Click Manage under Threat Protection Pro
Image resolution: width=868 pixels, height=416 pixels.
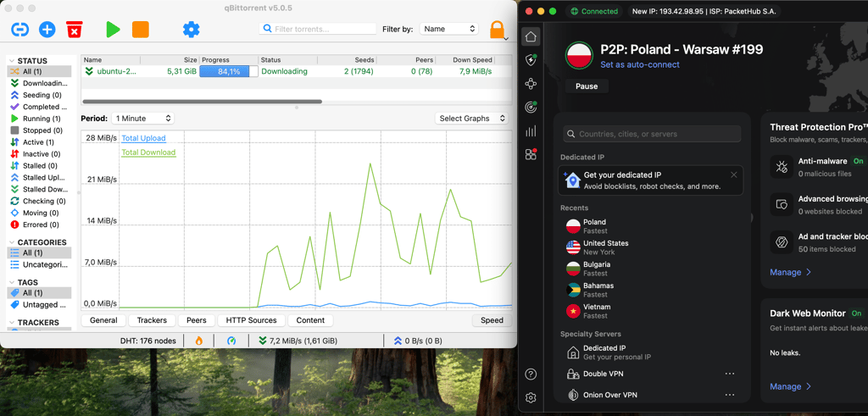[791, 272]
